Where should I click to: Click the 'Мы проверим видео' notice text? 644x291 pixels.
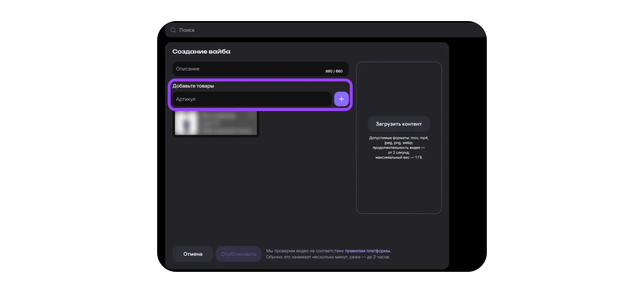[x=305, y=251]
